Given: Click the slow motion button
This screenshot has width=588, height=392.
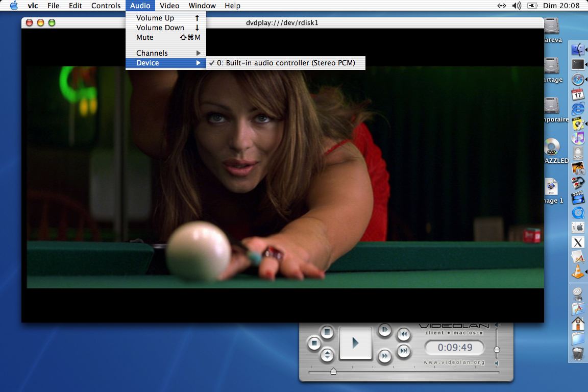Looking at the screenshot, I should (384, 330).
